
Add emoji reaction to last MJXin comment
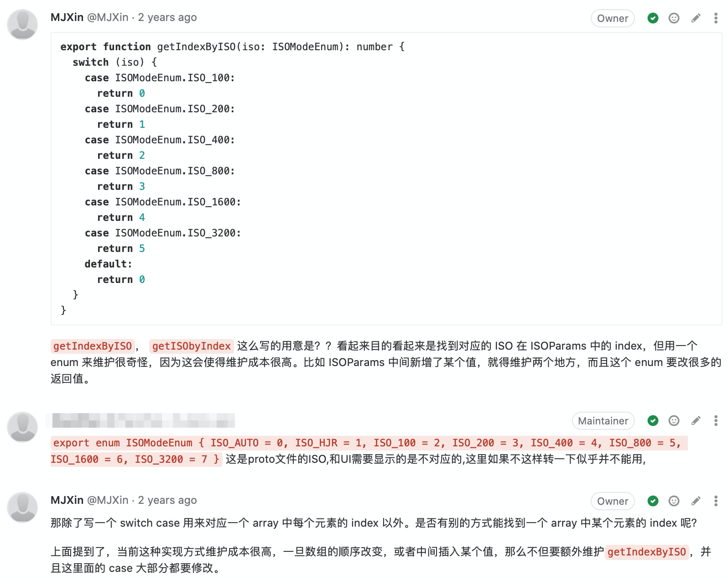(x=674, y=501)
